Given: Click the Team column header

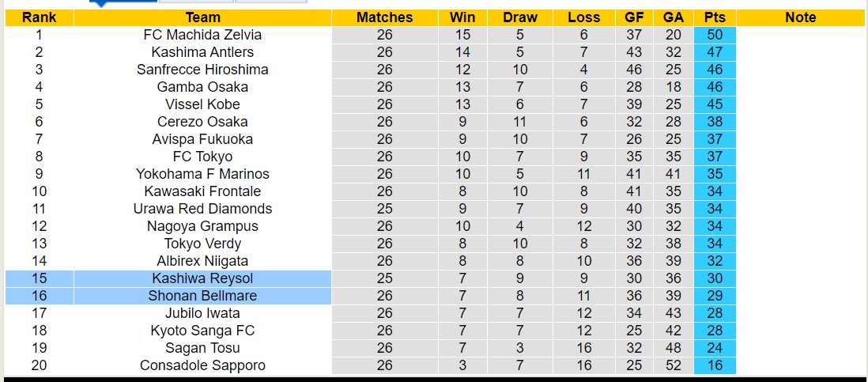Looking at the screenshot, I should tap(202, 17).
